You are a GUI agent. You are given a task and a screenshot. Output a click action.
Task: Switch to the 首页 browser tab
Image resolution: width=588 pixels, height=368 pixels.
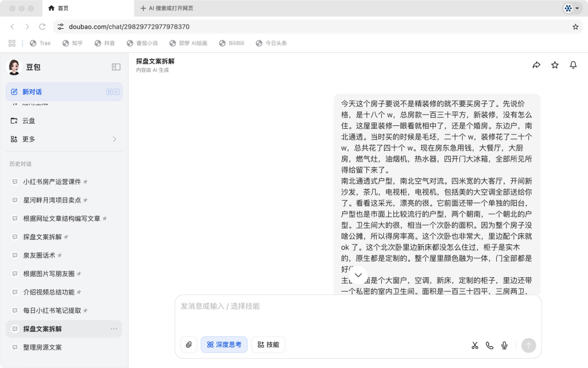click(x=62, y=9)
